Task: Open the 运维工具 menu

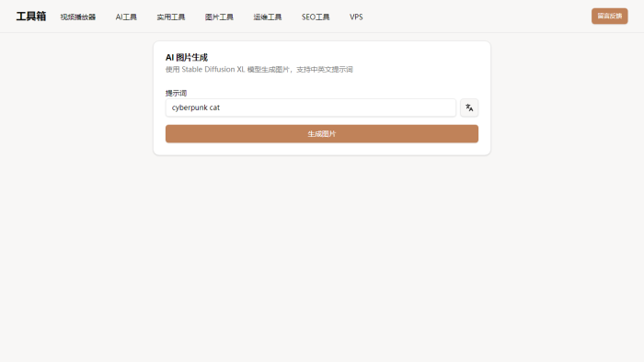Action: [268, 17]
